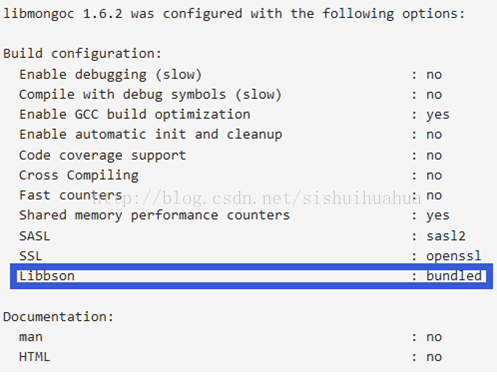
Task: Click the 'no' value next to HTML
Action: click(434, 357)
